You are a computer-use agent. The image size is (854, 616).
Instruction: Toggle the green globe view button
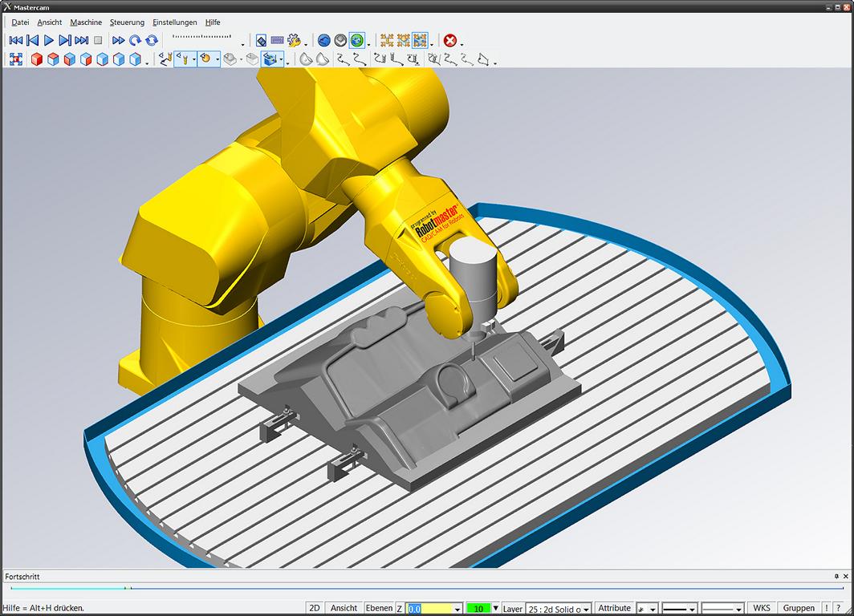point(356,40)
